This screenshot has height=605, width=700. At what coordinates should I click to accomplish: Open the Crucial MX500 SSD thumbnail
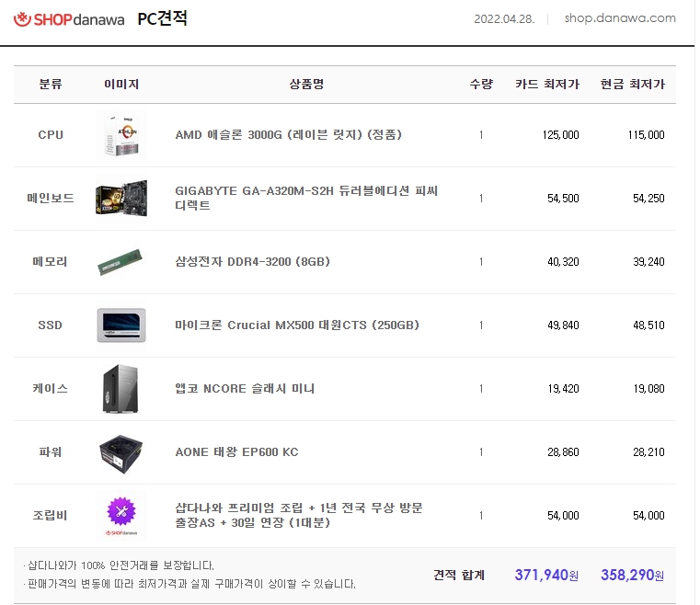tap(121, 325)
